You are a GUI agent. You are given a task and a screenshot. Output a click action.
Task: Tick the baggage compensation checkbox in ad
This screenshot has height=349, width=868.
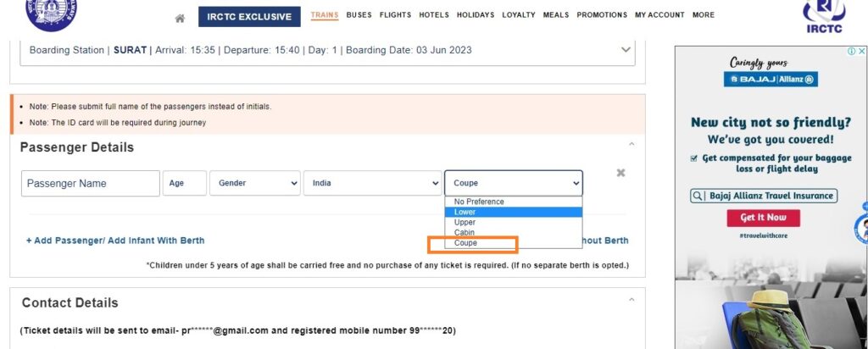pos(694,158)
